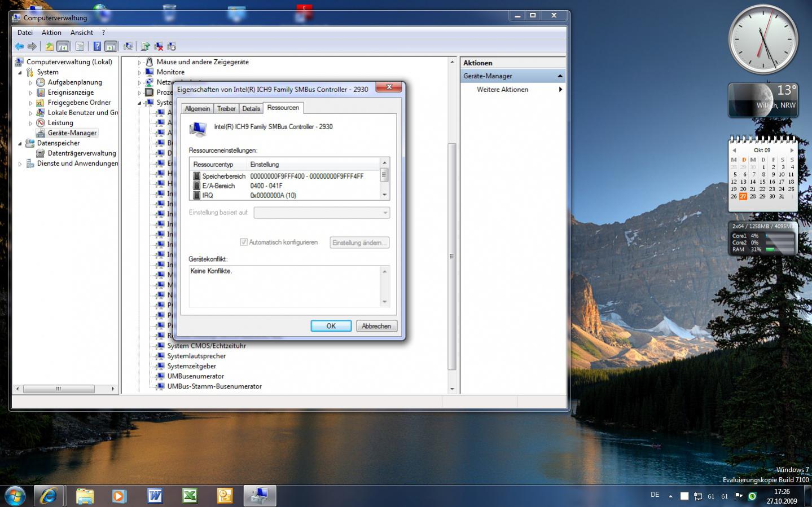The height and width of the screenshot is (507, 812).
Task: Open Weitere Aktionen in the Aktionen pane
Action: [502, 90]
